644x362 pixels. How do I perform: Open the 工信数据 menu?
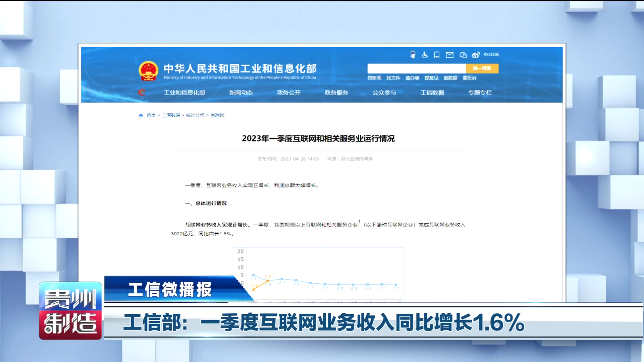point(432,93)
